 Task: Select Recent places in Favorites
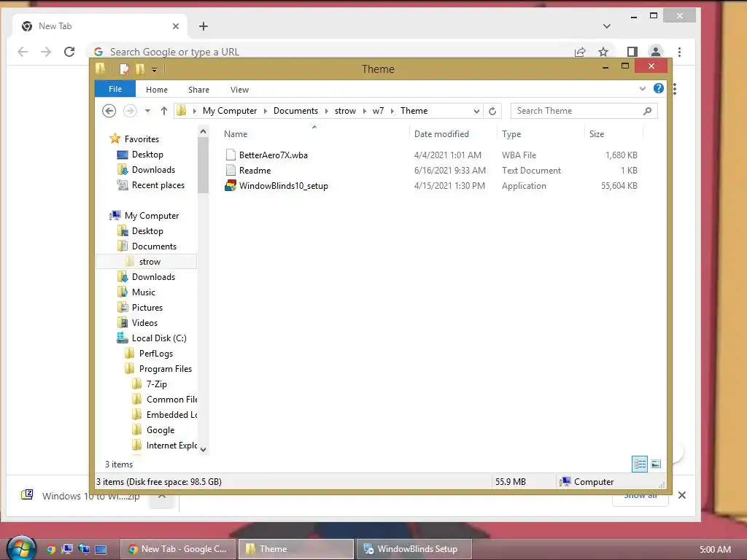(158, 185)
